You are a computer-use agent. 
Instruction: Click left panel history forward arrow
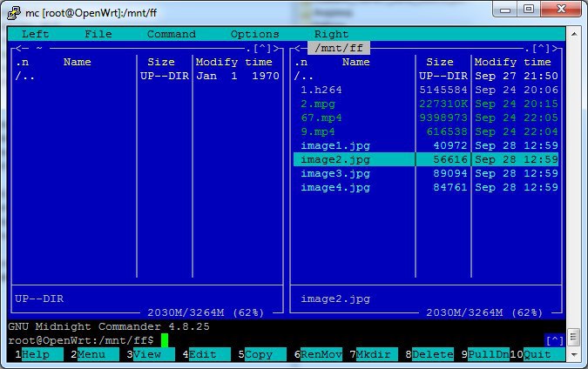(x=276, y=49)
